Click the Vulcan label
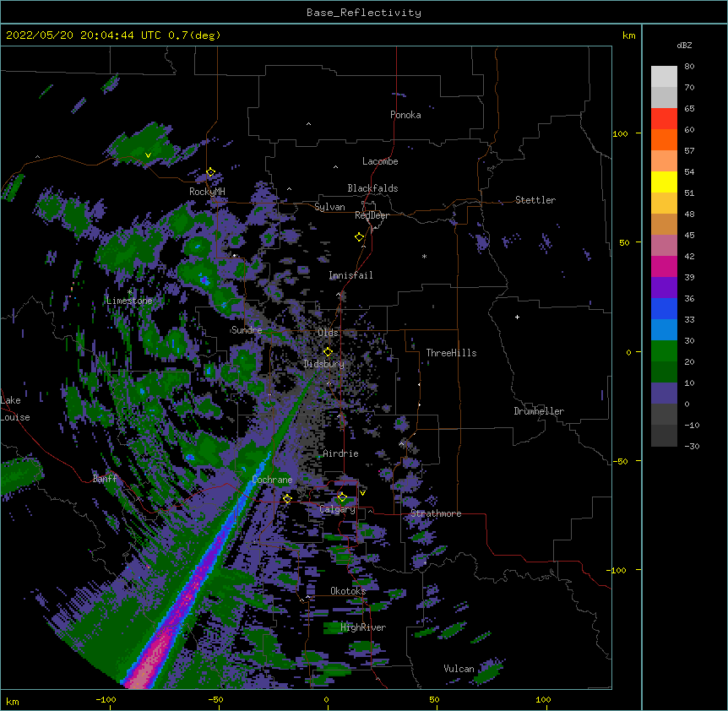The width and height of the screenshot is (728, 711). (x=459, y=669)
